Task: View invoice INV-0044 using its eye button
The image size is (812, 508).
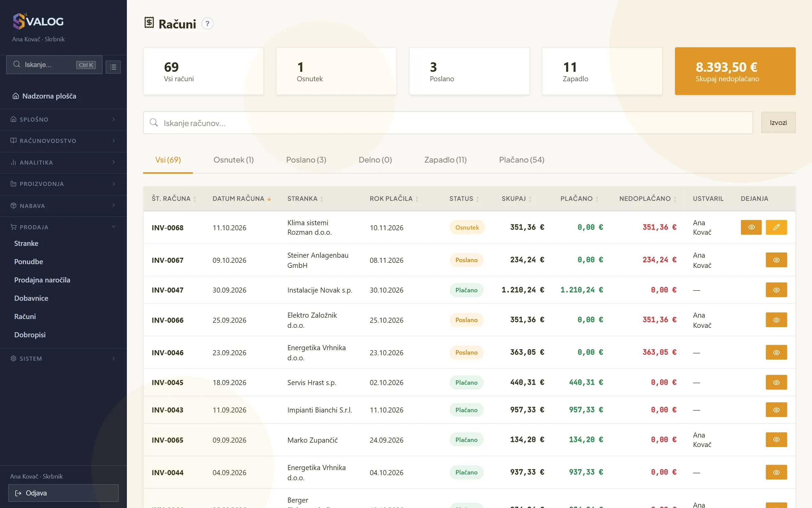Action: click(776, 472)
